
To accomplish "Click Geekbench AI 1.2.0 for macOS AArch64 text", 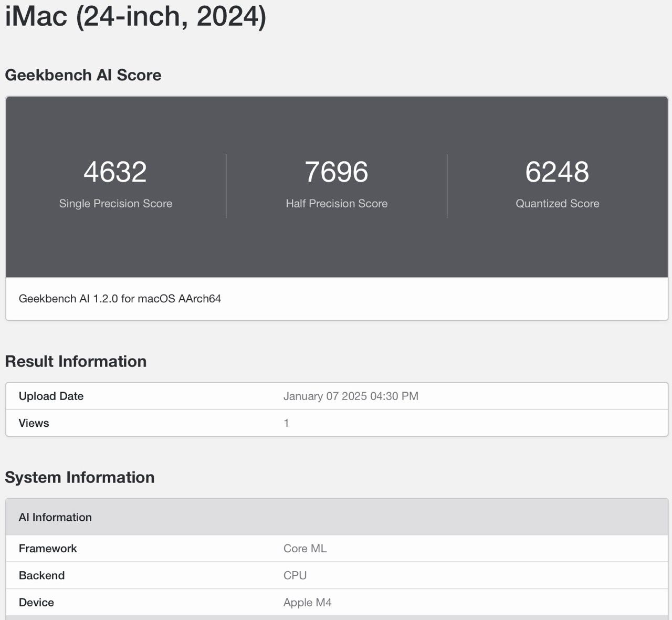I will click(x=120, y=299).
